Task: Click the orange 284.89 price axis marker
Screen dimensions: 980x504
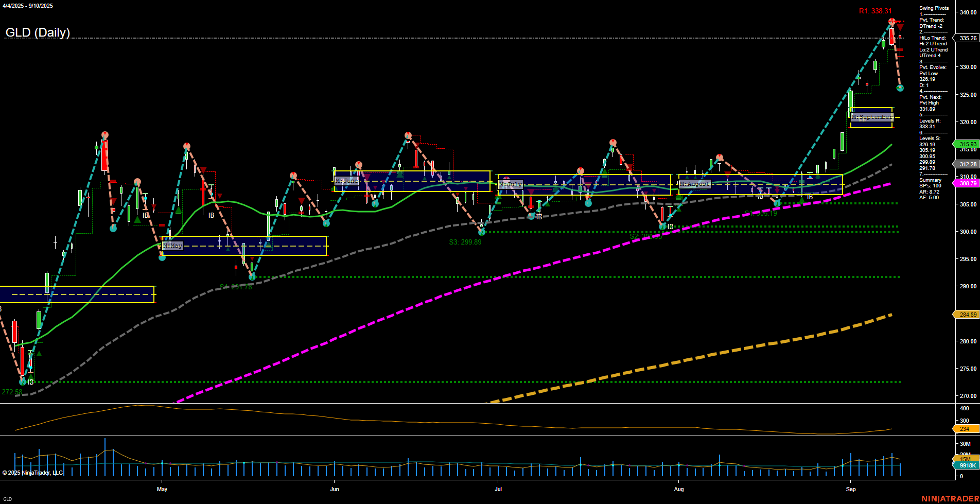Action: (967, 314)
